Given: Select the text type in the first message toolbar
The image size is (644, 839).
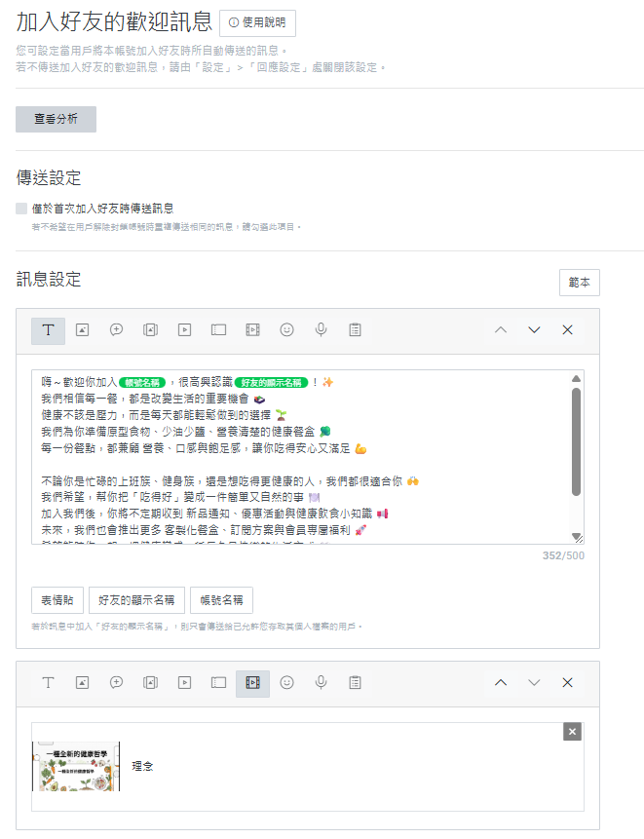Looking at the screenshot, I should tap(48, 330).
